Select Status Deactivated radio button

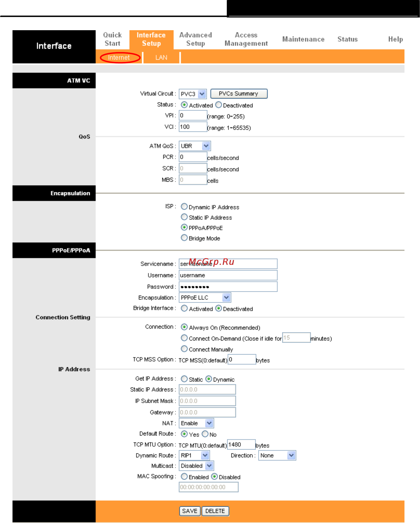219,105
